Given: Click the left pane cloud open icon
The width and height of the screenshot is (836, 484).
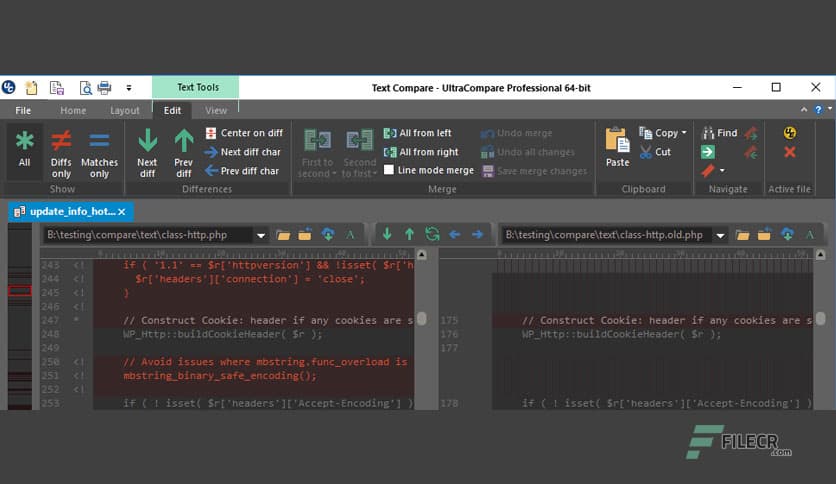Looking at the screenshot, I should 328,235.
